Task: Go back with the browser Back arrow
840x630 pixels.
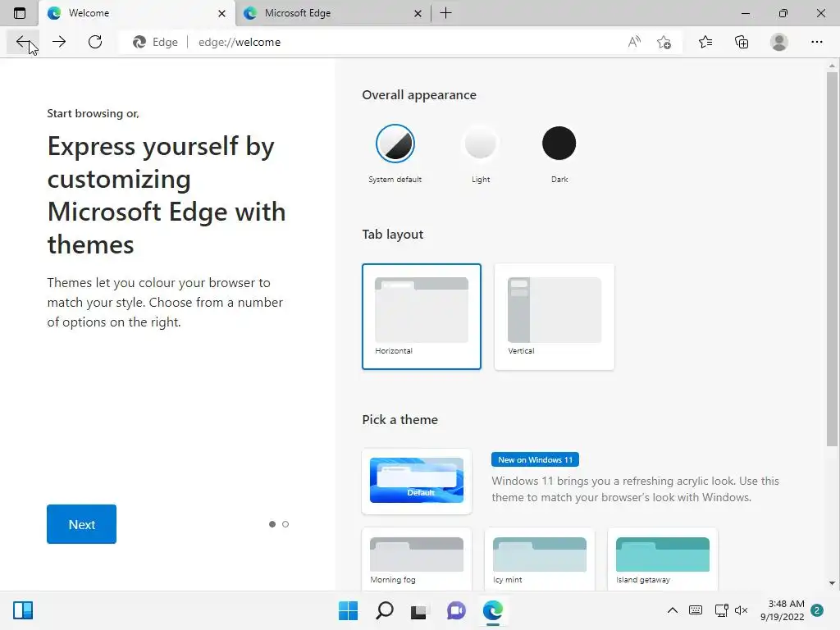Action: (x=22, y=42)
